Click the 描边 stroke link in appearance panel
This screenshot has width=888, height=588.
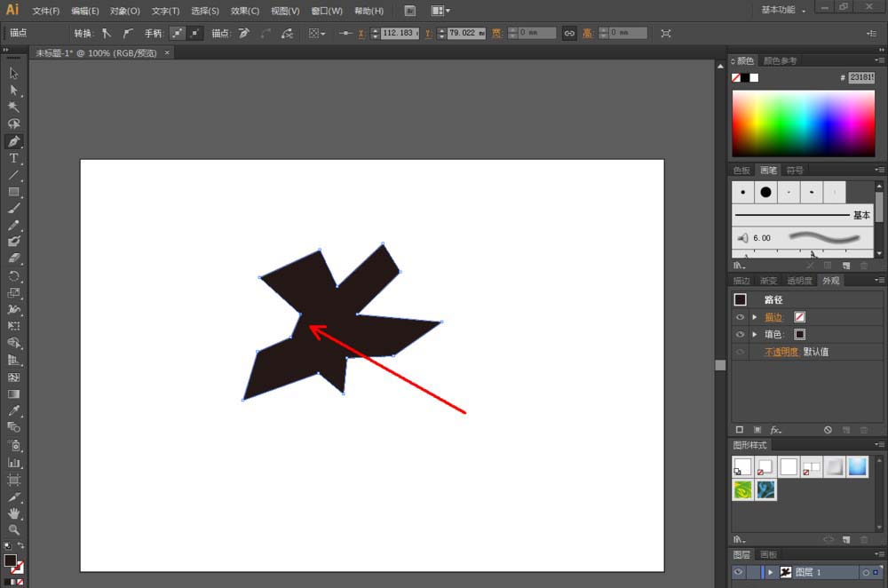[x=773, y=317]
